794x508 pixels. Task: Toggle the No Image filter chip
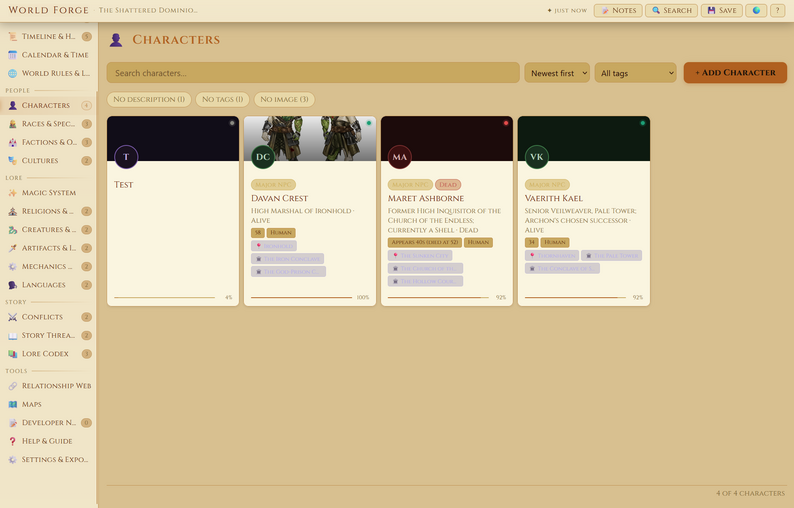[284, 99]
